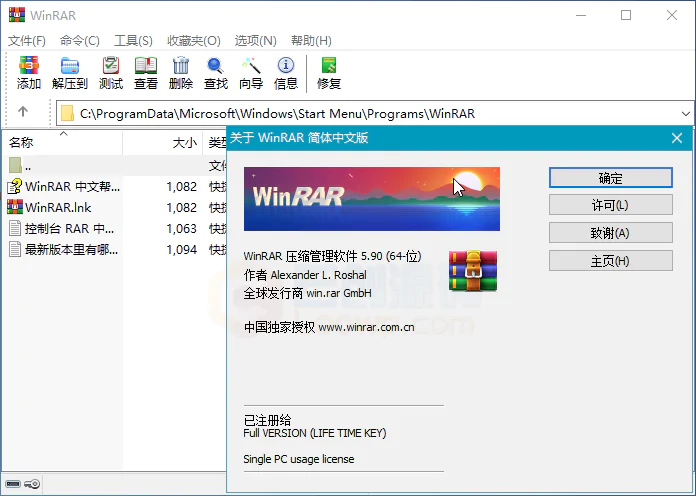Sort files by the 名称 column header
This screenshot has width=696, height=496.
click(x=62, y=143)
